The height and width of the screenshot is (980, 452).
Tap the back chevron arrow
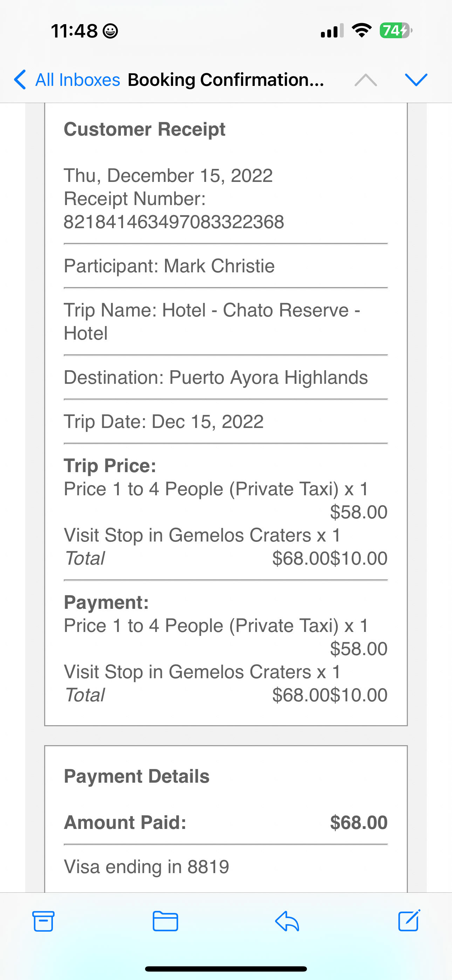tap(20, 80)
